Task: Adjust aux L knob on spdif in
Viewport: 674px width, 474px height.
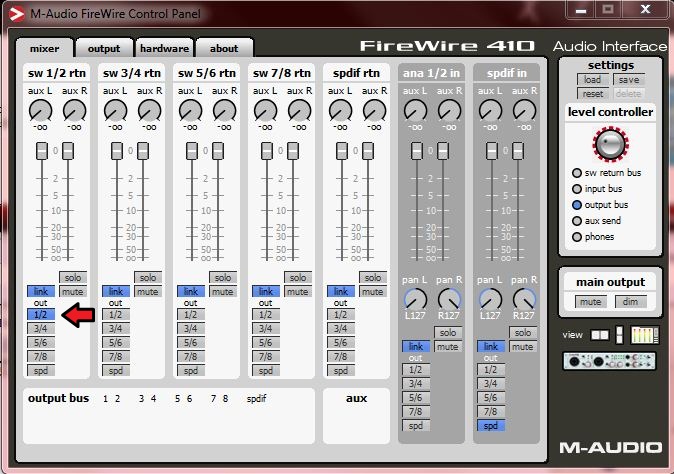Action: (x=490, y=110)
